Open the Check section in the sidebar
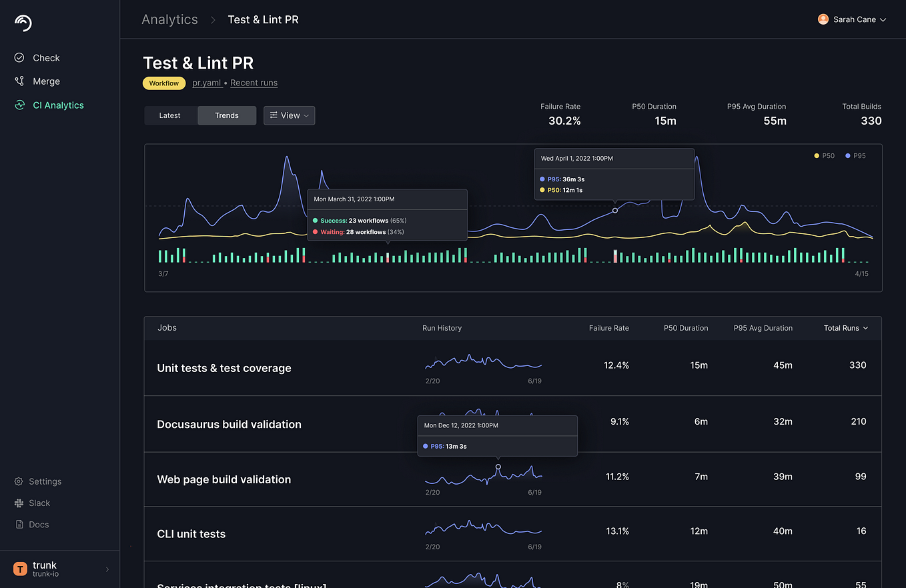The width and height of the screenshot is (906, 588). click(43, 57)
